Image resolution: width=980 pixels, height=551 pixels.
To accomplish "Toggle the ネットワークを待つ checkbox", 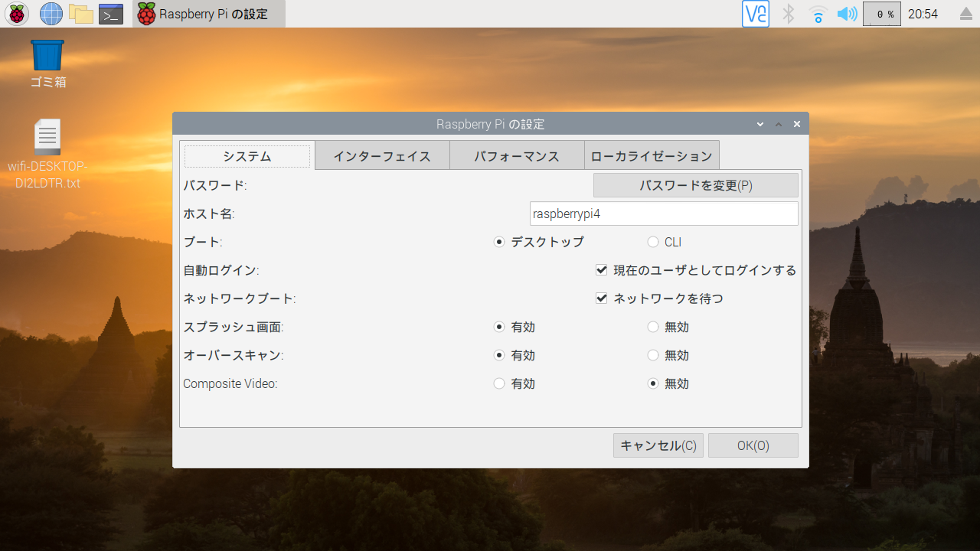I will (x=659, y=298).
